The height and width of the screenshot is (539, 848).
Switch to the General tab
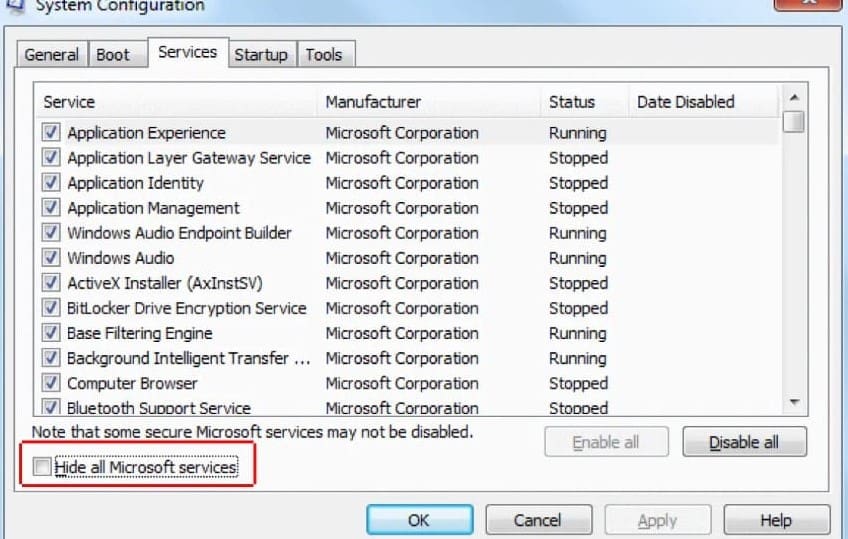51,55
